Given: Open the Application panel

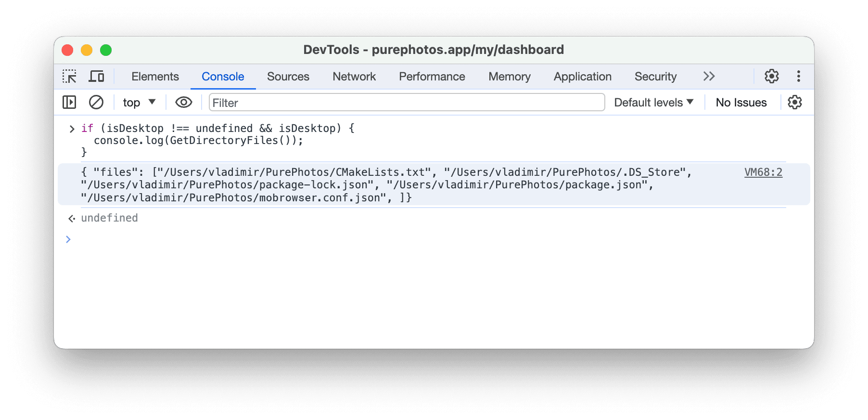Looking at the screenshot, I should click(x=582, y=76).
